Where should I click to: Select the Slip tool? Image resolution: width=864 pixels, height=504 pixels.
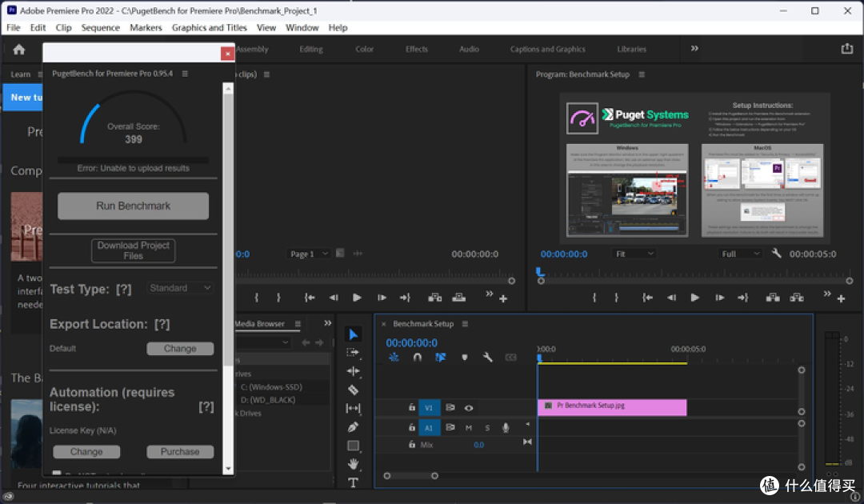(354, 408)
